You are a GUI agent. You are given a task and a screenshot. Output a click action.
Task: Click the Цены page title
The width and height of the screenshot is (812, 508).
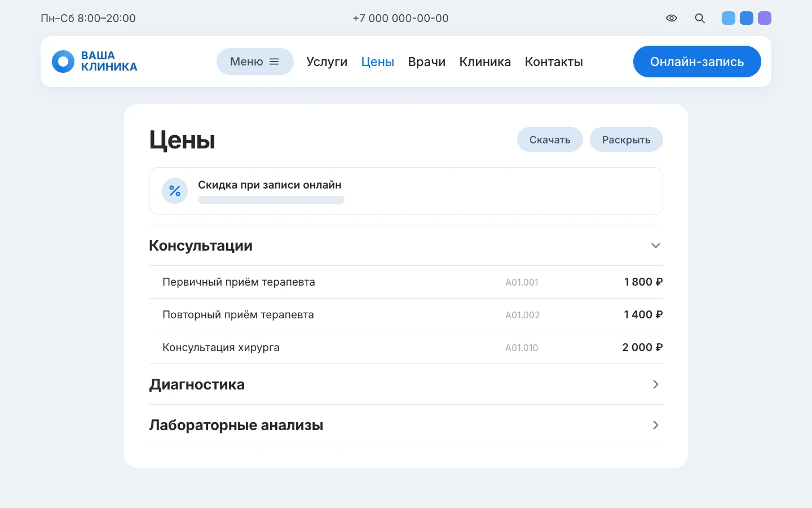(182, 139)
